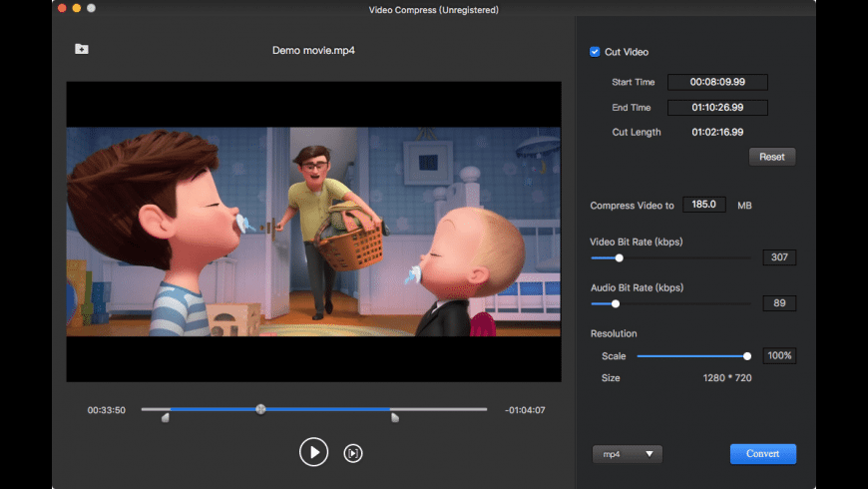Uncheck the Cut Video checkbox

click(x=596, y=52)
